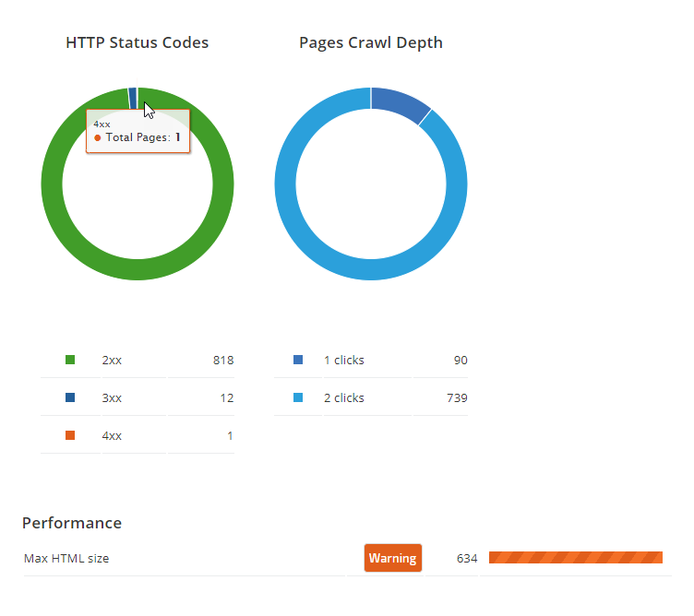The height and width of the screenshot is (616, 694).
Task: Click the Pages Crawl Depth chart title
Action: [371, 42]
